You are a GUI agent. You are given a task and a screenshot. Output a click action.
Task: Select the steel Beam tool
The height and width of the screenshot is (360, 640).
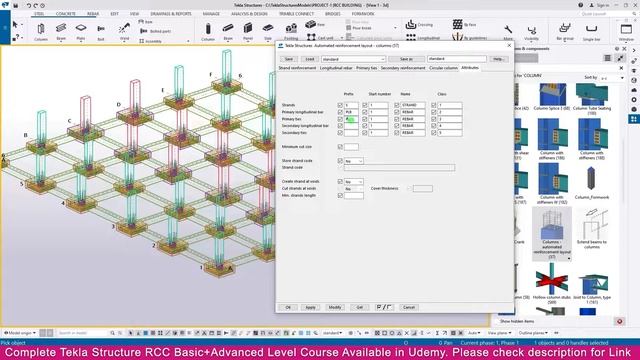61,31
